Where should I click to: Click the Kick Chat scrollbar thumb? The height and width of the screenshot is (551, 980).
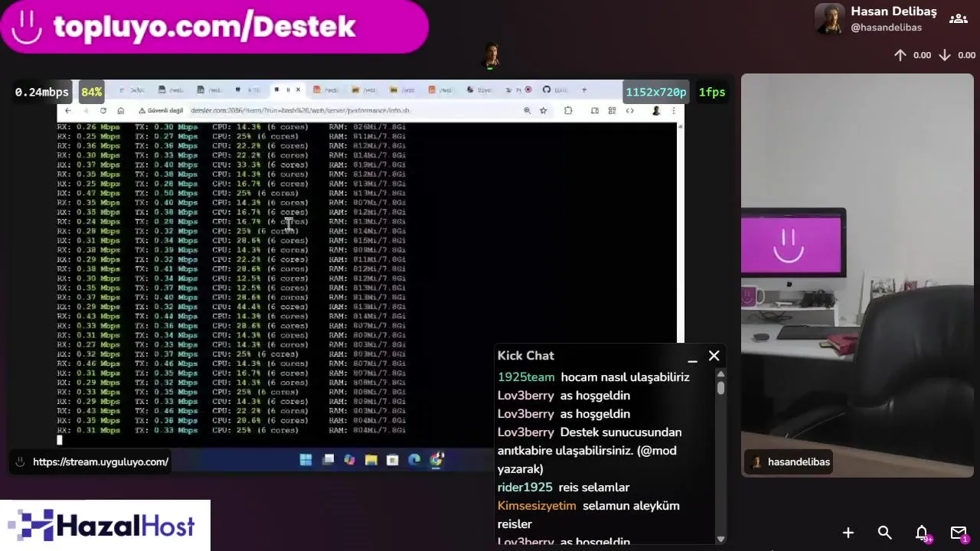pyautogui.click(x=720, y=387)
